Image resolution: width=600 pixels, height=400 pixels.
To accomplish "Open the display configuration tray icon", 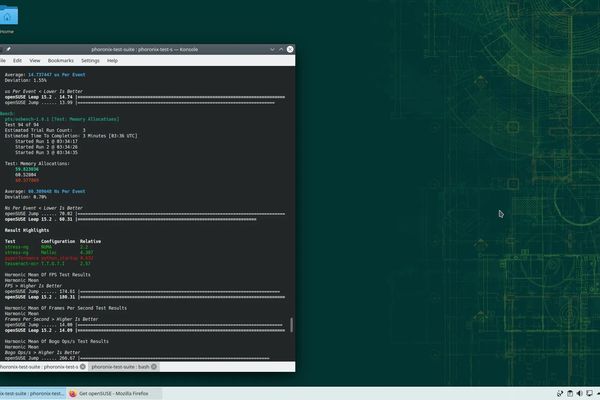I will point(589,393).
